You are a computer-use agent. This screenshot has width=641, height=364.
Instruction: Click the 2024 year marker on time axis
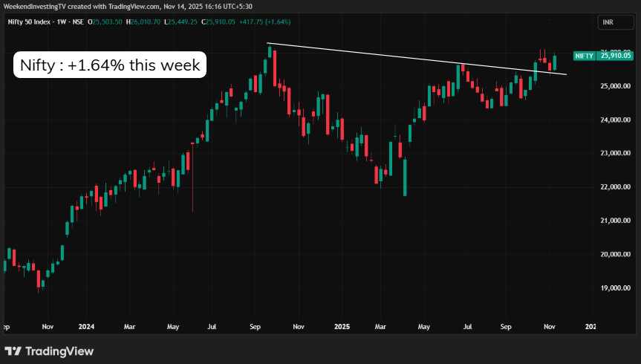click(x=87, y=326)
